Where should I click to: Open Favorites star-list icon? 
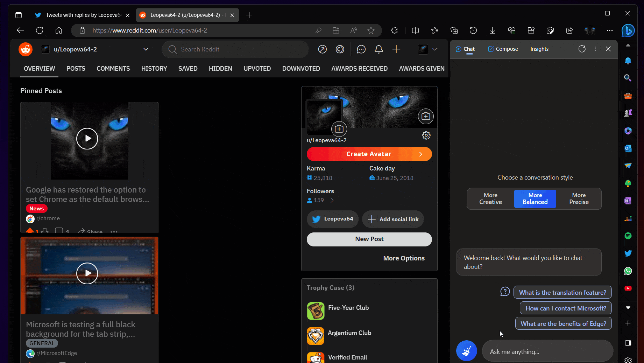(434, 30)
